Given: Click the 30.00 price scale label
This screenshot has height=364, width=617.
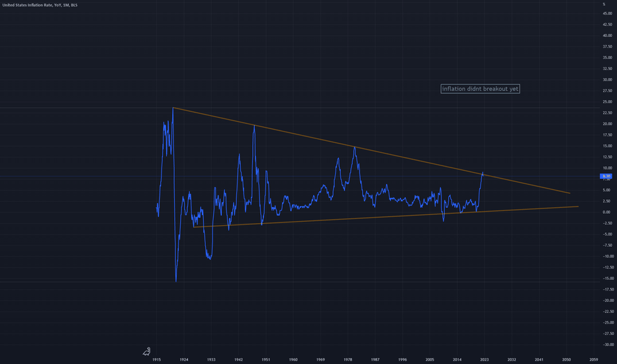Looking at the screenshot, I should [607, 79].
